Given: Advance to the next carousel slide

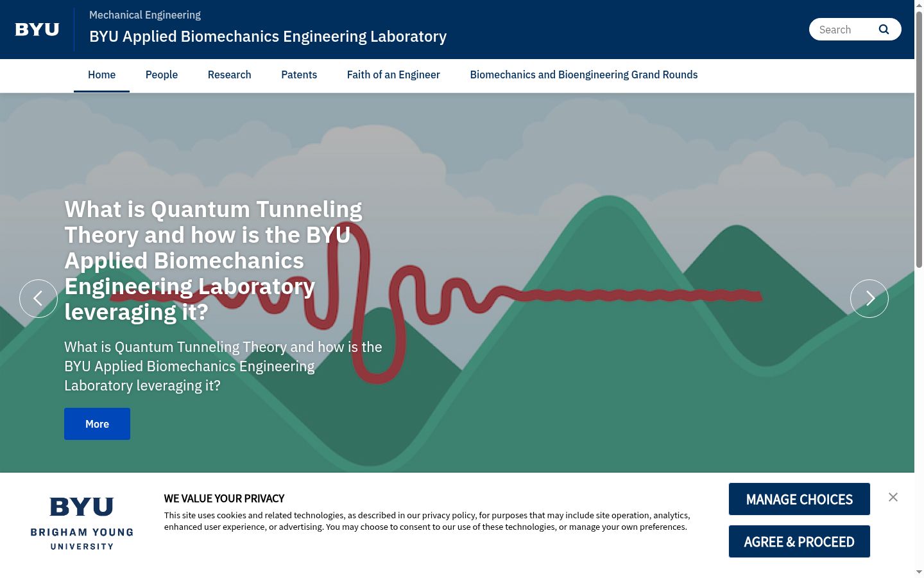Looking at the screenshot, I should coord(869,299).
